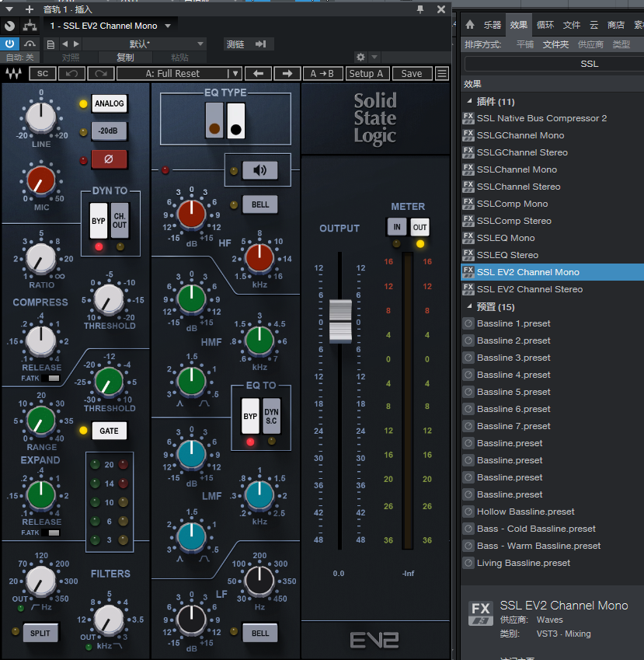This screenshot has height=660, width=644.
Task: Set EQ TO to BYP
Action: point(250,416)
